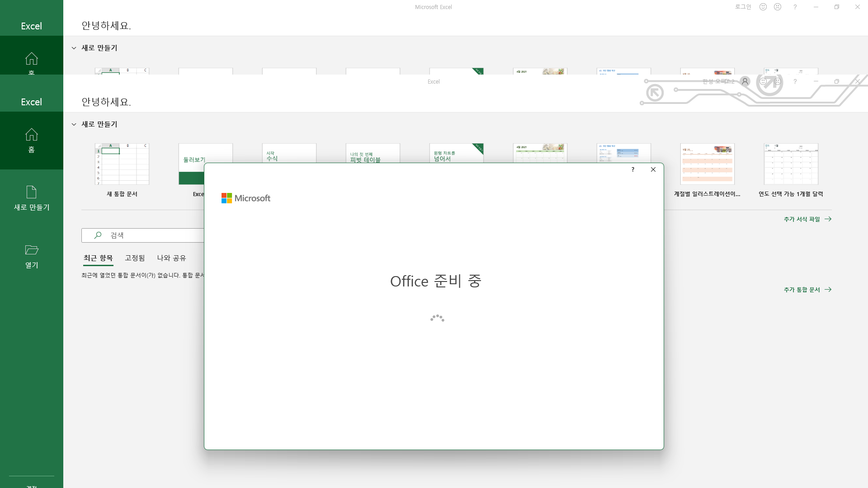Click the magnifier icon in the search box
The image size is (868, 488).
click(x=98, y=235)
